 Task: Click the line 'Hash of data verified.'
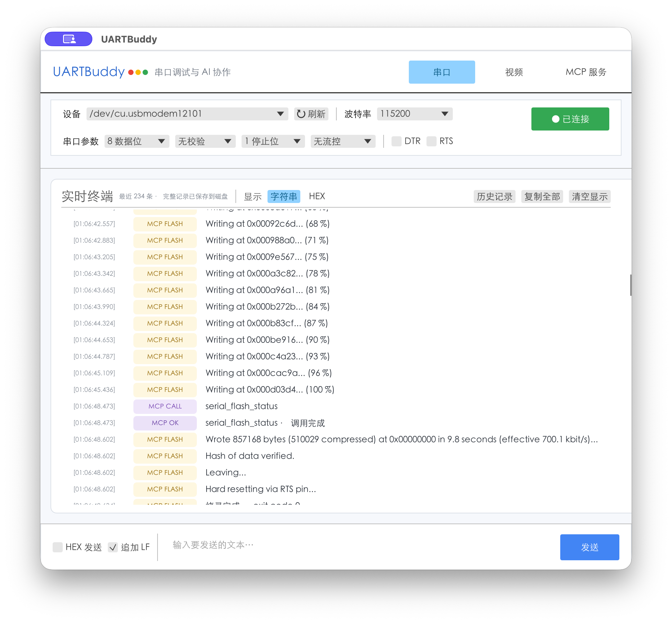tap(250, 456)
